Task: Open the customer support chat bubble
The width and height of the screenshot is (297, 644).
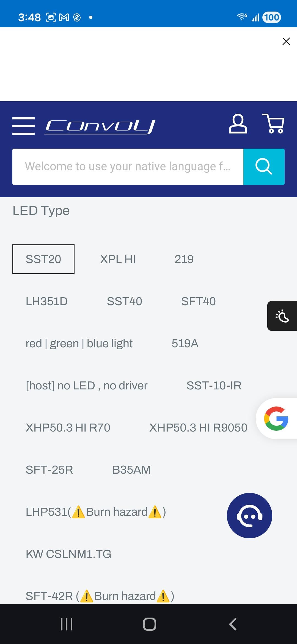Action: (x=249, y=515)
